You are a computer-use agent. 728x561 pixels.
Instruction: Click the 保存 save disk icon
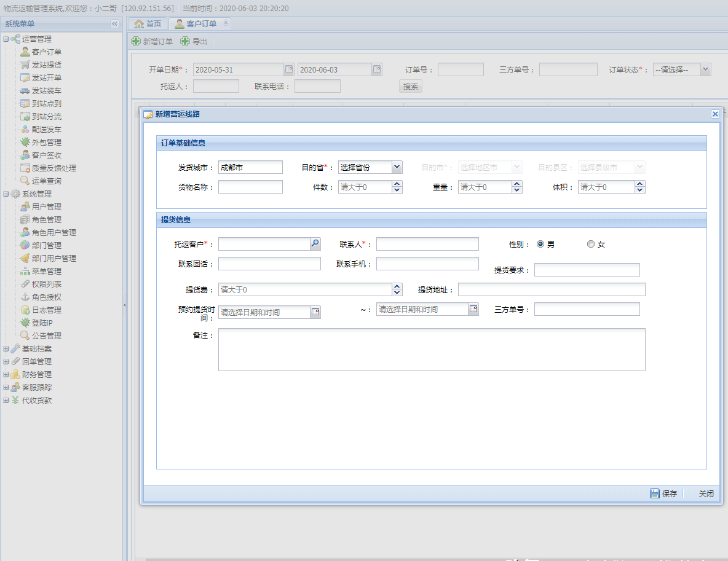655,493
